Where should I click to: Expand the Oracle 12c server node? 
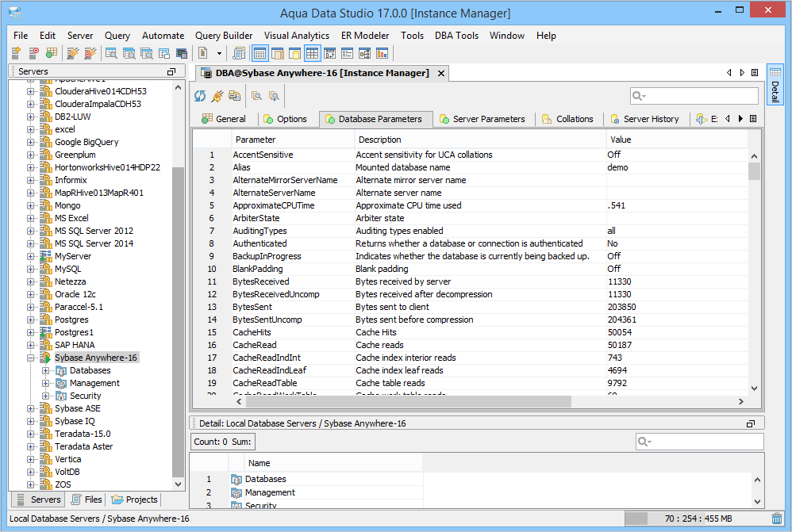(x=31, y=294)
